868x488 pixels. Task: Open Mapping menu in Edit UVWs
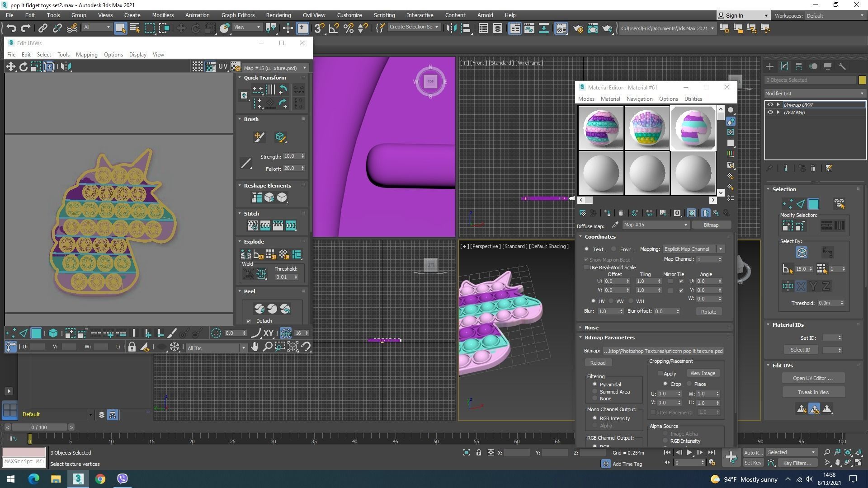[x=86, y=55]
